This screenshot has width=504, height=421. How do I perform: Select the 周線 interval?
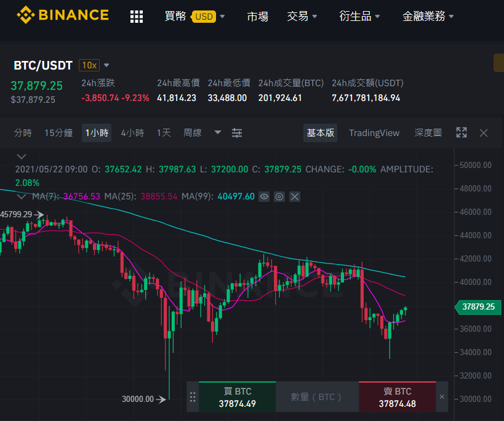tap(192, 133)
